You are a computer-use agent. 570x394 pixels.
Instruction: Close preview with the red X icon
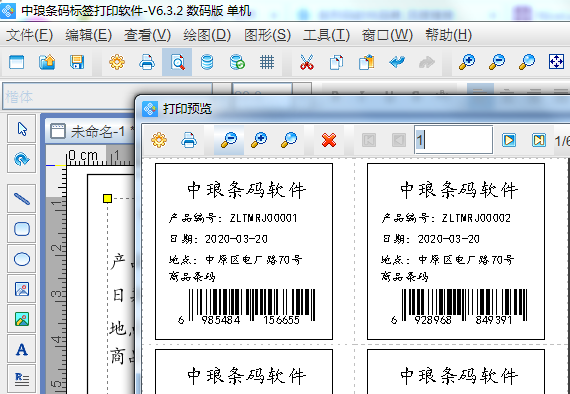pyautogui.click(x=329, y=140)
